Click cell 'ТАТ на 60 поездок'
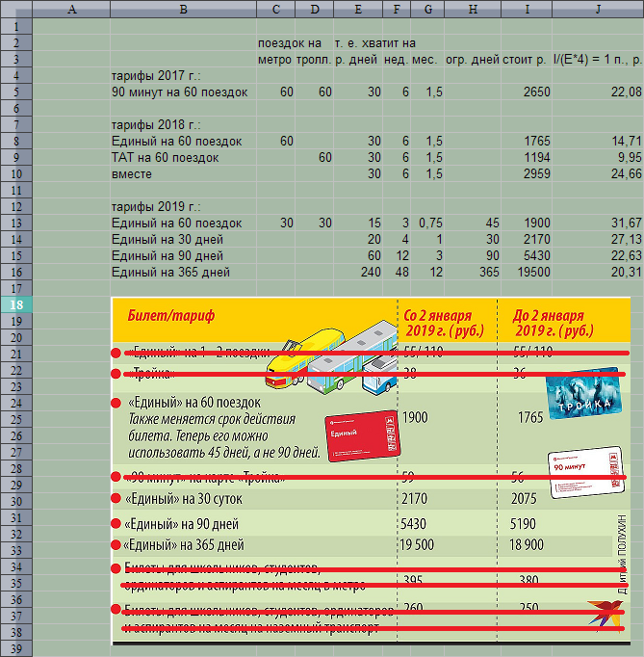The height and width of the screenshot is (657, 644). (x=184, y=158)
